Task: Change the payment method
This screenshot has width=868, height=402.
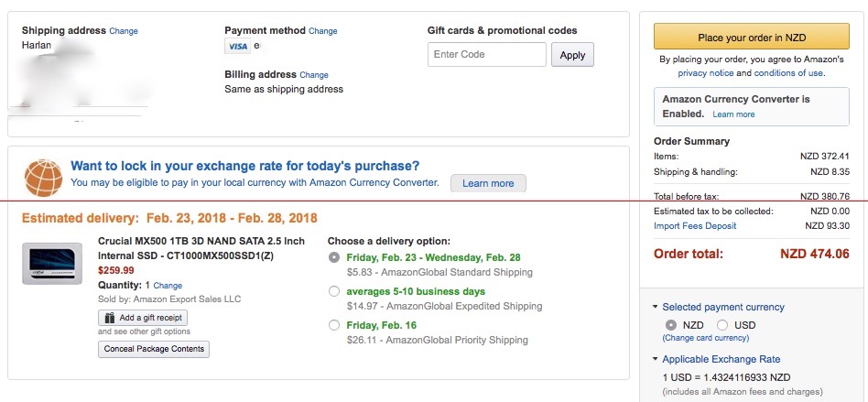Action: [x=322, y=31]
